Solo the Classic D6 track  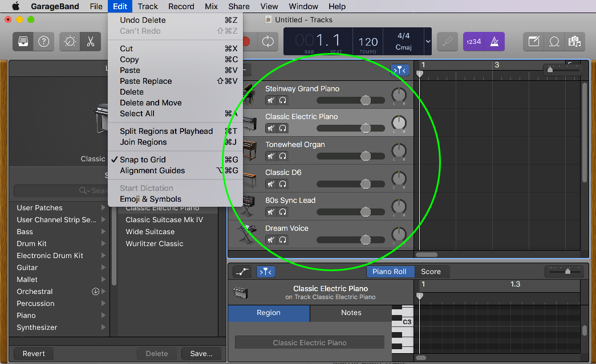[x=282, y=184]
